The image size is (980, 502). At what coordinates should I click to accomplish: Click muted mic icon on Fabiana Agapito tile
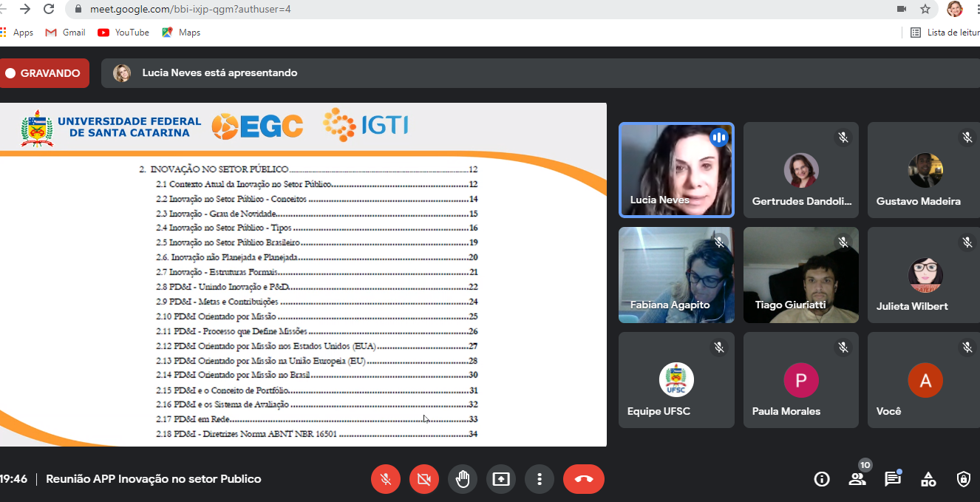(x=718, y=242)
